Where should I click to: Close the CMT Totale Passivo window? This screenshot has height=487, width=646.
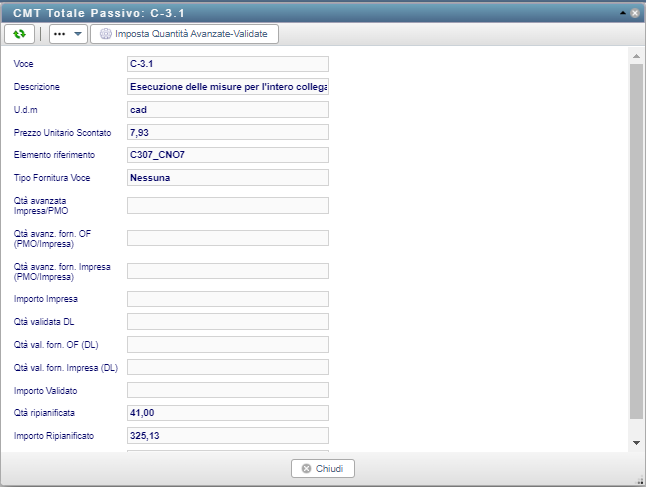point(635,13)
